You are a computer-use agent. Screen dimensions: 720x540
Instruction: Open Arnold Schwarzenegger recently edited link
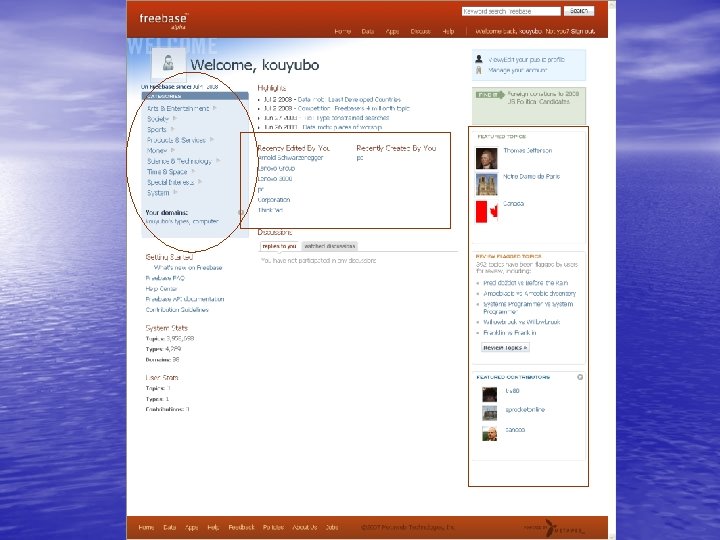pyautogui.click(x=290, y=158)
